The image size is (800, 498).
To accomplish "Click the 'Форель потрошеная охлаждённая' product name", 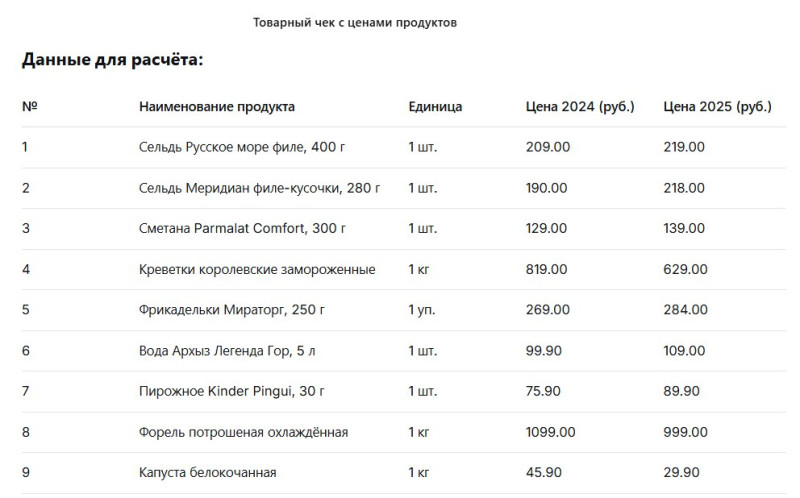I will 243,432.
